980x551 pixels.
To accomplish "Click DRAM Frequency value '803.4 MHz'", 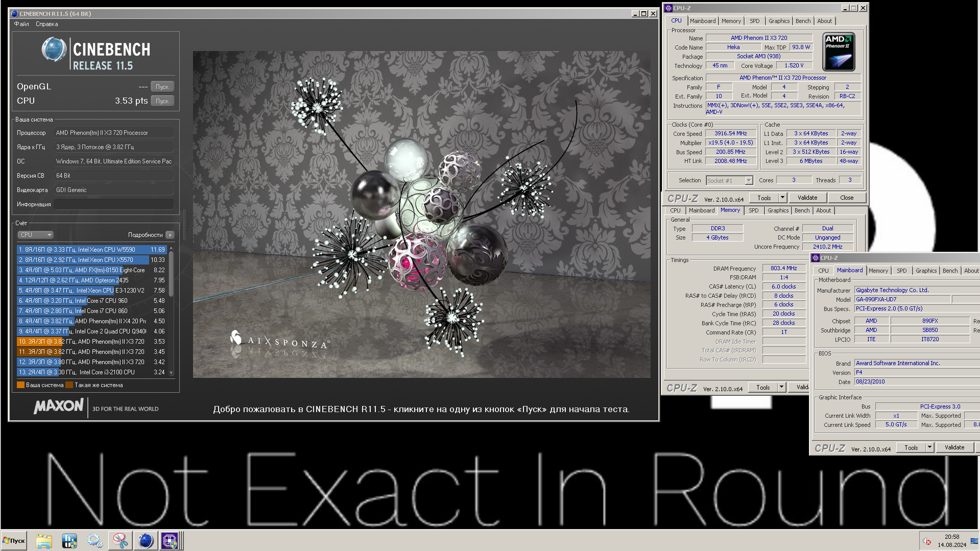I will [x=784, y=268].
